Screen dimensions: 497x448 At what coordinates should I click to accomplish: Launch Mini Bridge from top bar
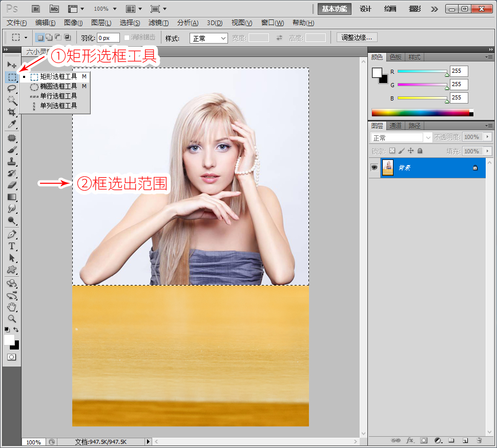coord(54,9)
